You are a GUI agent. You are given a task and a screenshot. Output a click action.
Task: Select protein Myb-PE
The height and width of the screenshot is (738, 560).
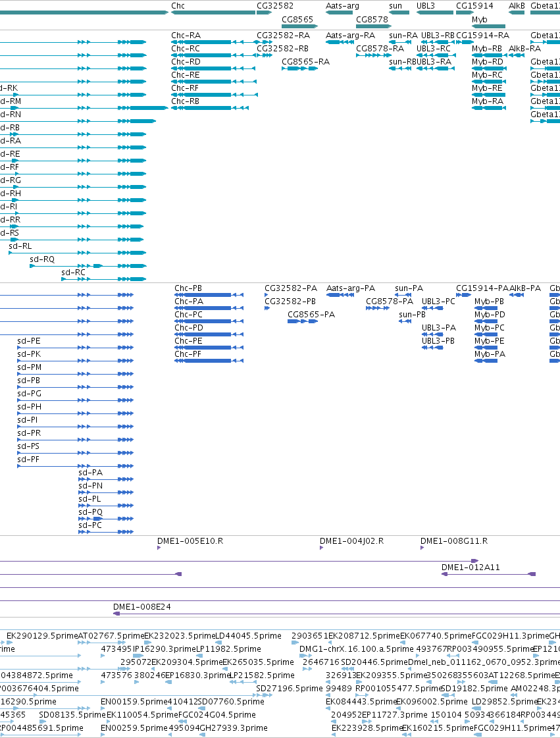[x=486, y=348]
